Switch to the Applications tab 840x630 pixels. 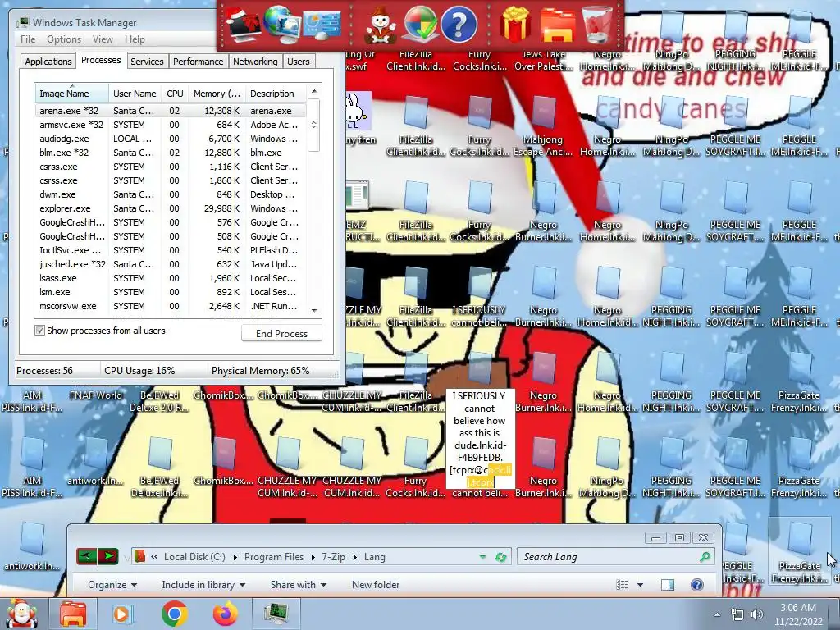tap(48, 62)
